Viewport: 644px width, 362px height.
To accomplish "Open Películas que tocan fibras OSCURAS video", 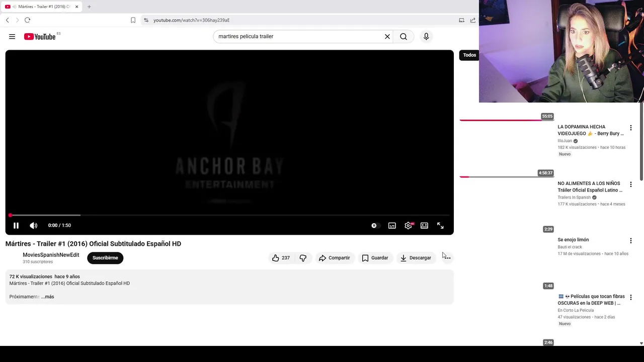I will pyautogui.click(x=591, y=300).
